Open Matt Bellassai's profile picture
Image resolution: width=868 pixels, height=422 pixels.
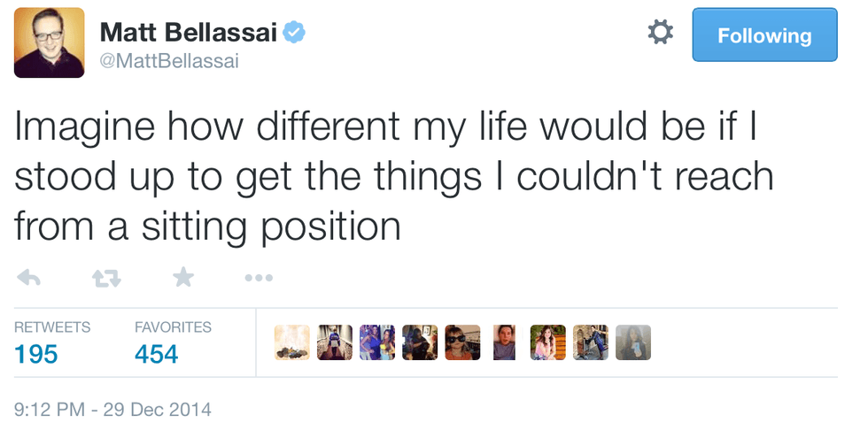click(49, 42)
